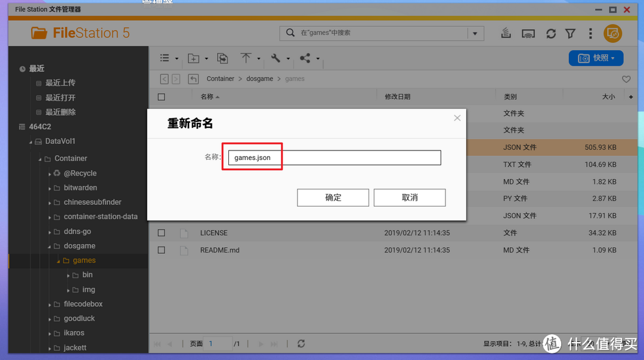Click the bottom pagination refresh icon
Image resolution: width=644 pixels, height=360 pixels.
[x=301, y=343]
